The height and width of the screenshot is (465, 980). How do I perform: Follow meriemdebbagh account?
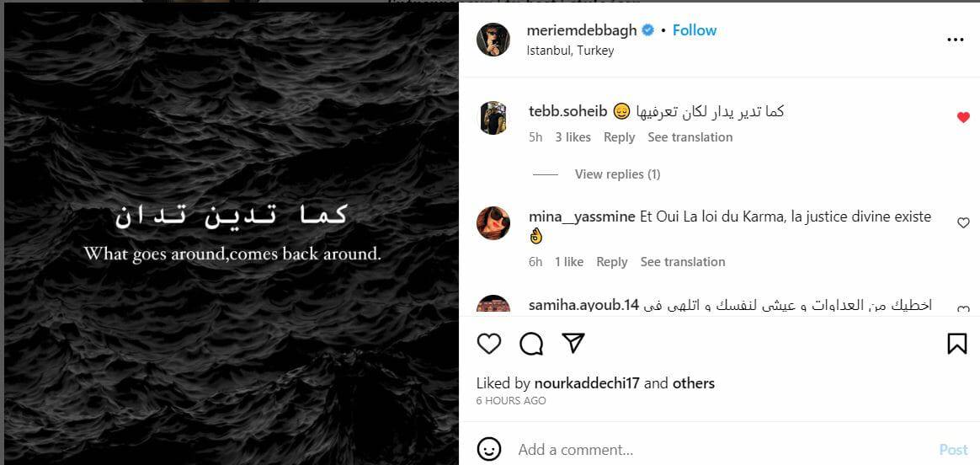695,30
